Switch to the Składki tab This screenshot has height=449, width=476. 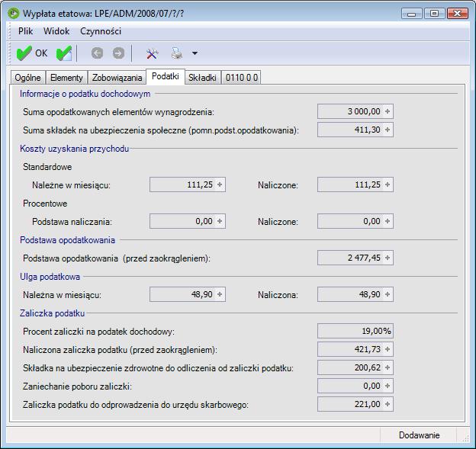(202, 78)
